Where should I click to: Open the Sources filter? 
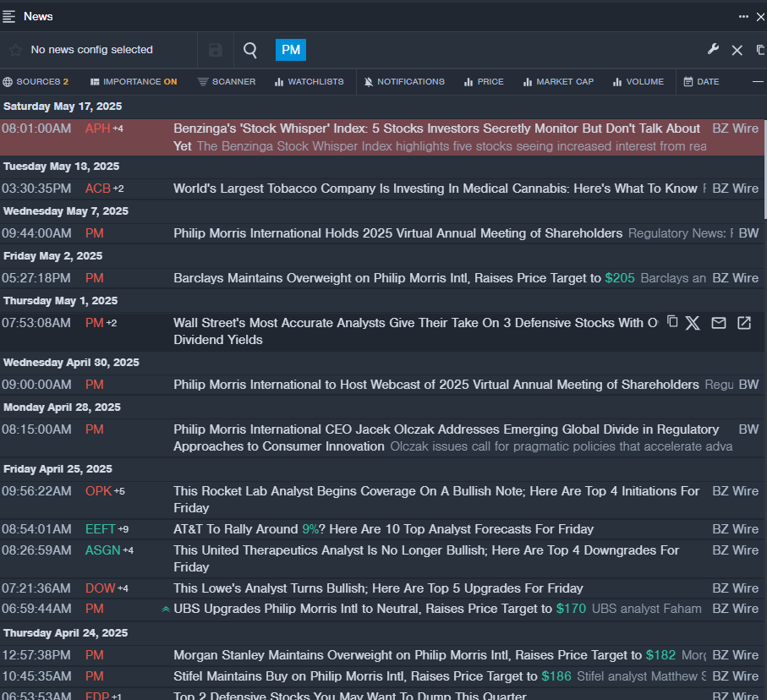point(36,82)
